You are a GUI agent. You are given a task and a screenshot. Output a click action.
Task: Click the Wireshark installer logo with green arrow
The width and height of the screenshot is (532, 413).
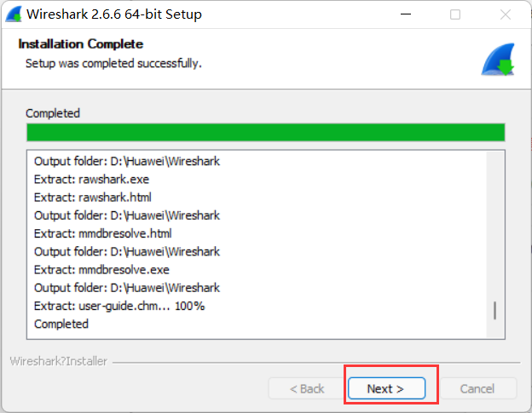[x=498, y=60]
